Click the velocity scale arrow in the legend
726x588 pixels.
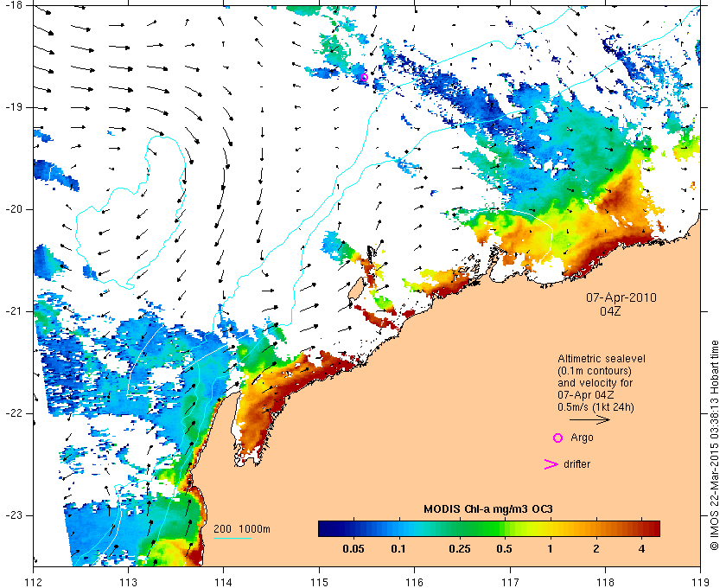[589, 420]
